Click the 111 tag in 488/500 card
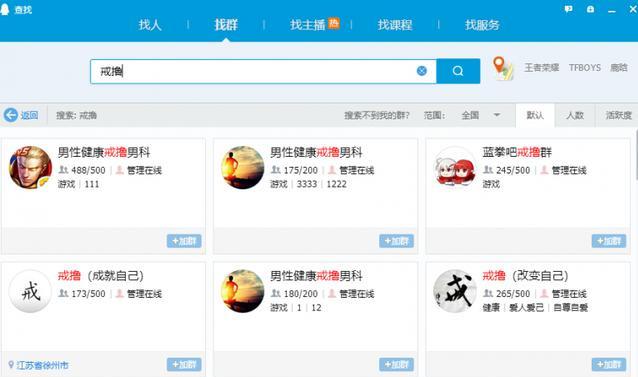Image resolution: width=638 pixels, height=377 pixels. [x=92, y=184]
